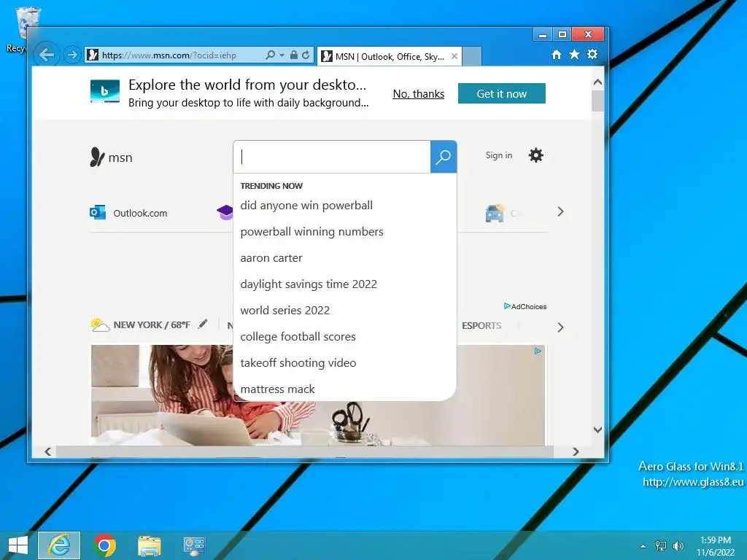The height and width of the screenshot is (560, 747).
Task: Click the security lock icon in address bar
Action: [294, 55]
